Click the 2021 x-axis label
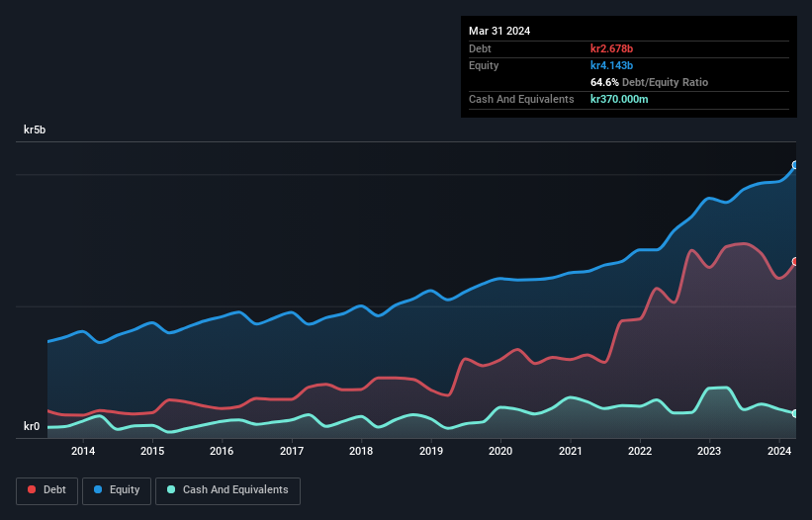Viewport: 812px width, 520px height. pos(570,451)
